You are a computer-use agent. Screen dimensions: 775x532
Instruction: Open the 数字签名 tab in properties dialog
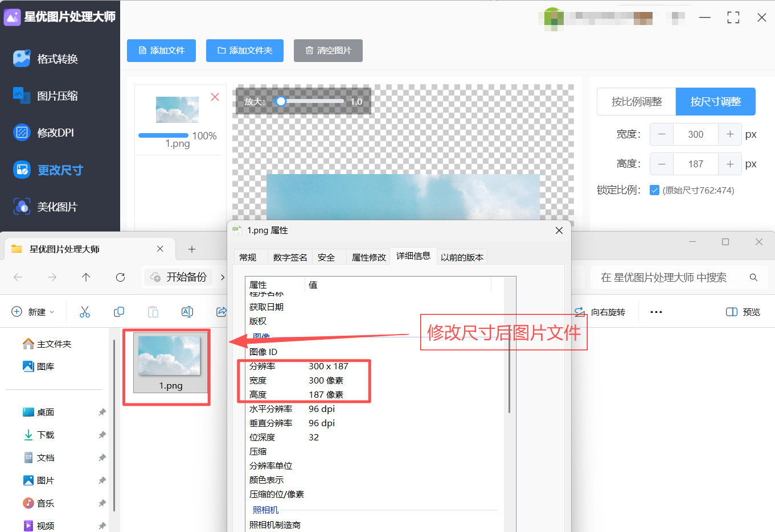point(290,257)
